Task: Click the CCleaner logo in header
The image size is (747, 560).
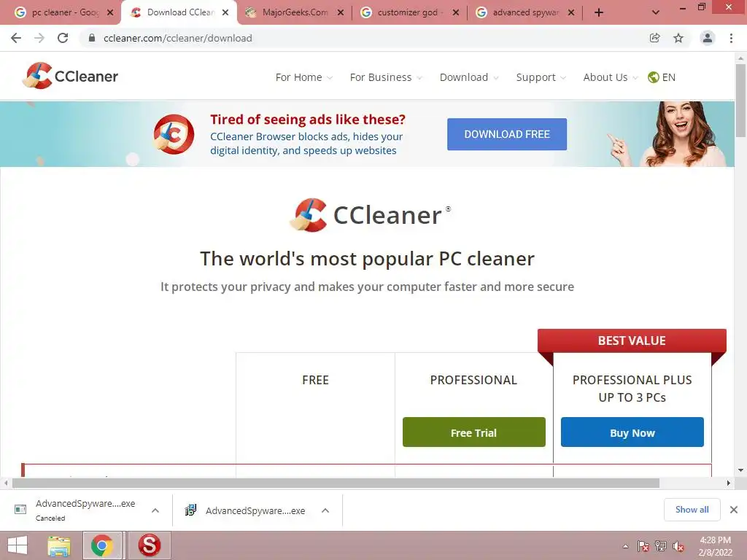Action: pyautogui.click(x=71, y=76)
